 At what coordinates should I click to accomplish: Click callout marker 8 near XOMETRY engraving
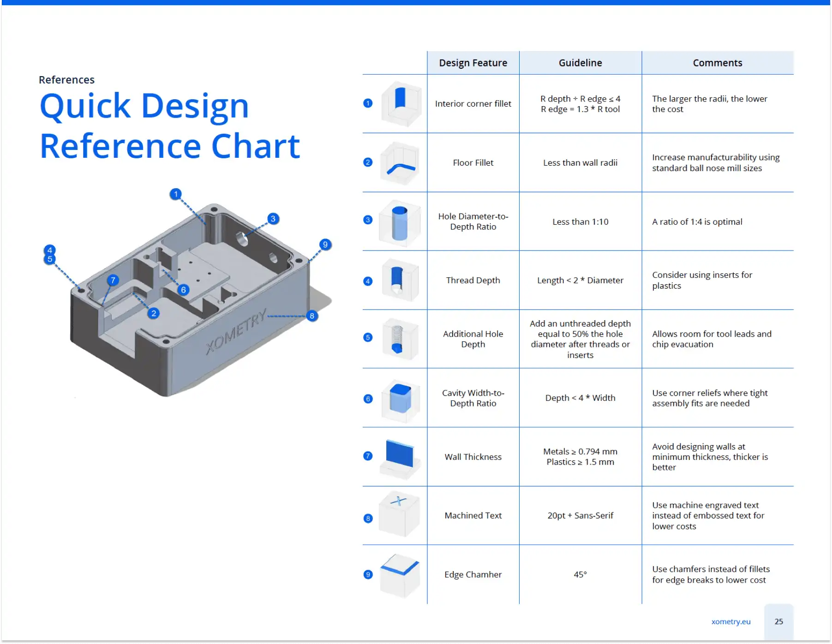pos(312,316)
